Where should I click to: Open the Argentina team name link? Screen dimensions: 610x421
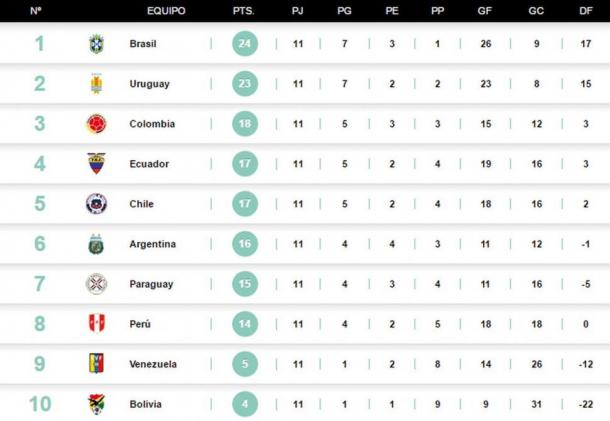[x=152, y=244]
